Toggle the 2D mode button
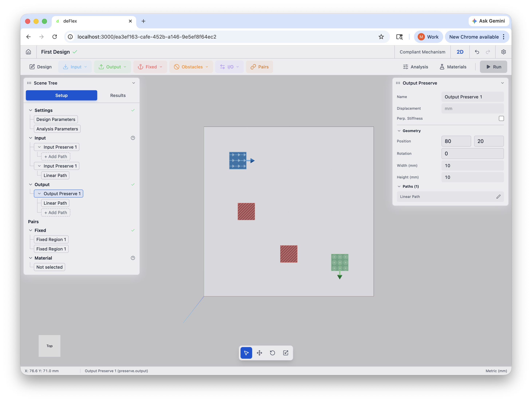The image size is (532, 402). pos(460,52)
